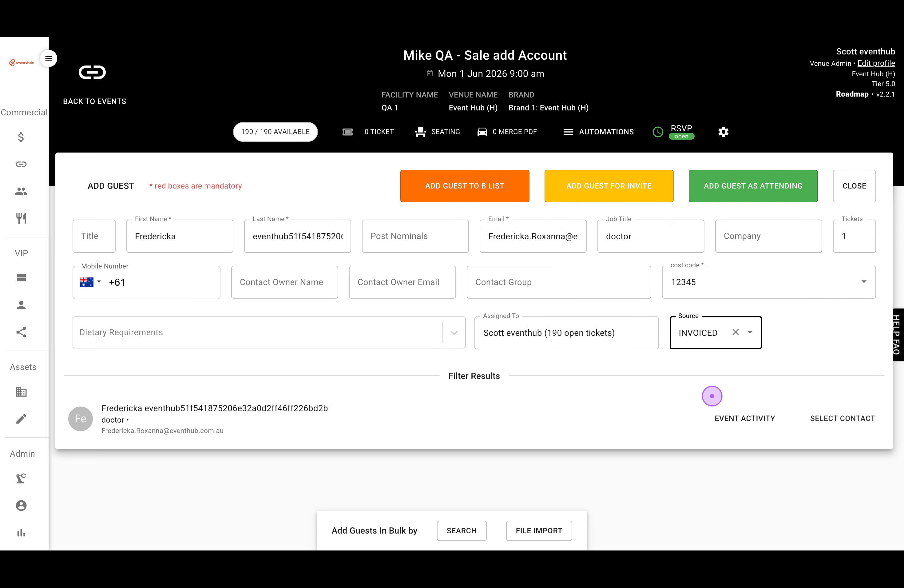Viewport: 904px width, 588px height.
Task: Click the Email input field
Action: (533, 236)
